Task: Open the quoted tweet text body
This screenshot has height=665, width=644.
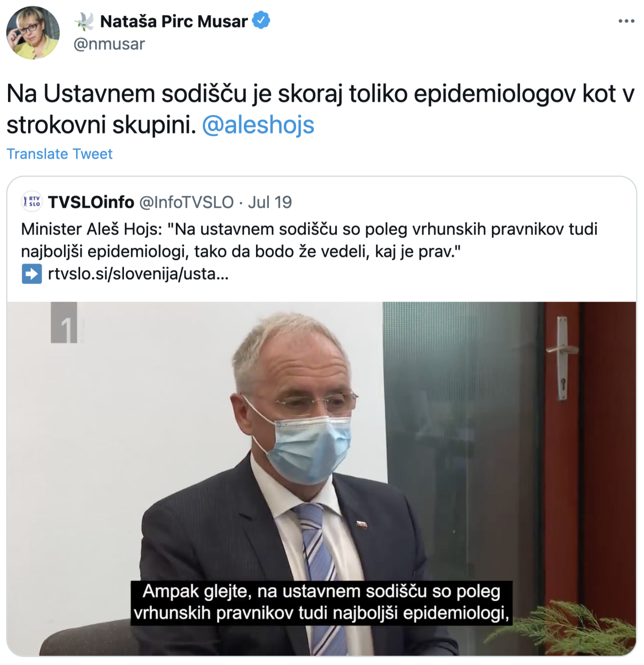Action: click(x=309, y=240)
